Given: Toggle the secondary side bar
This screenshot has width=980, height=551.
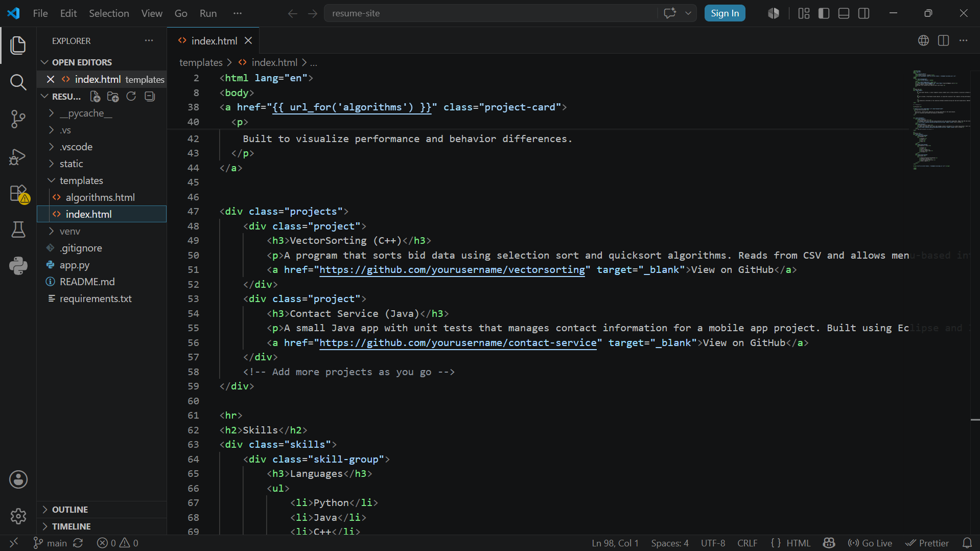Looking at the screenshot, I should [864, 13].
